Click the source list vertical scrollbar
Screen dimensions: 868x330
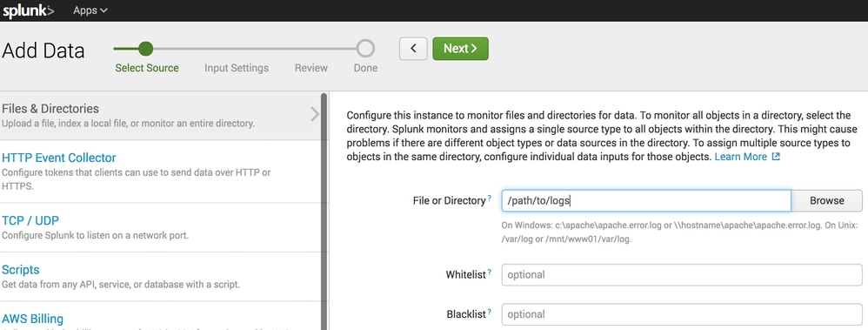[x=324, y=211]
